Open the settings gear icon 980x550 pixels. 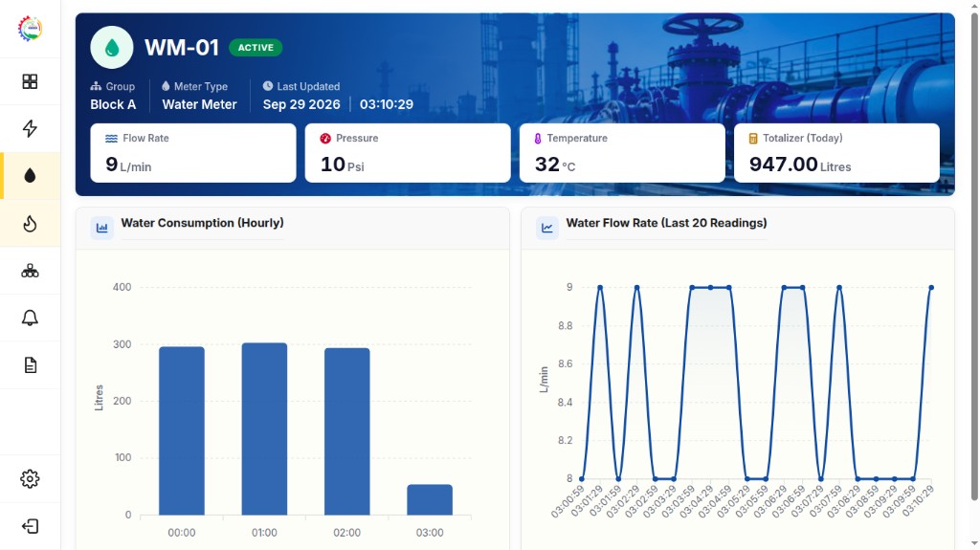pyautogui.click(x=30, y=479)
